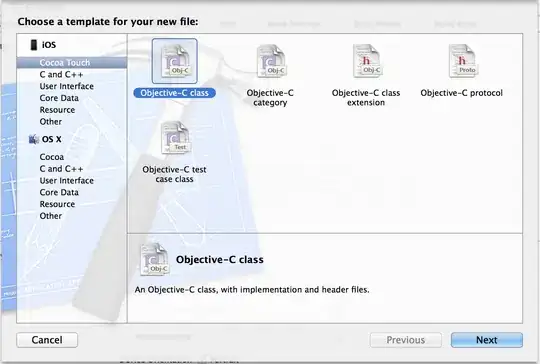Click the Cancel button
The height and width of the screenshot is (364, 540).
coord(47,340)
